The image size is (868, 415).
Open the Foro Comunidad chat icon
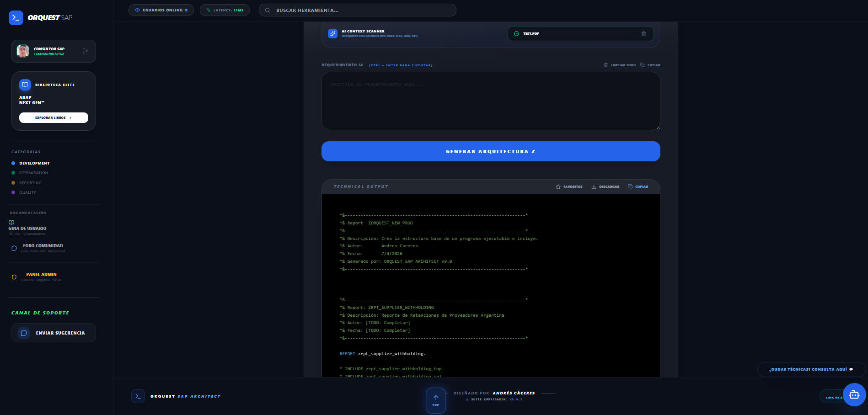coord(14,248)
